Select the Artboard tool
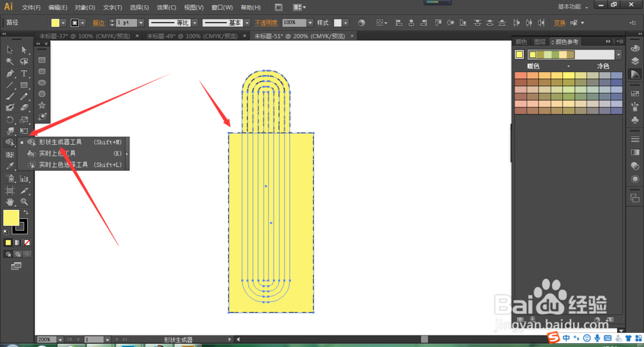 [x=10, y=191]
